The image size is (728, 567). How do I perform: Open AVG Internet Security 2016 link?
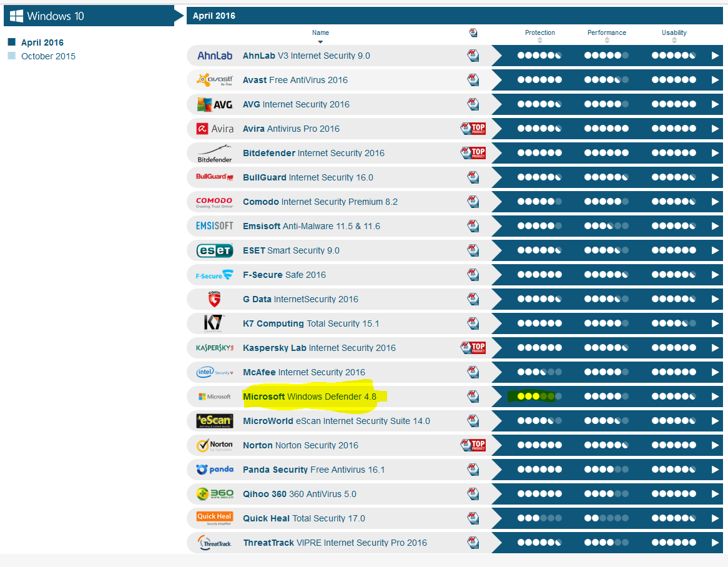(x=296, y=104)
